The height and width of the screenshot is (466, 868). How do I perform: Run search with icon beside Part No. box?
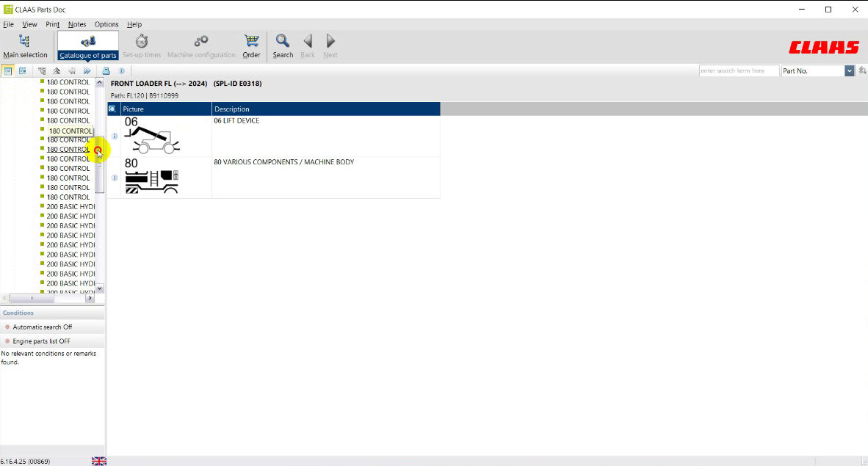pyautogui.click(x=862, y=71)
